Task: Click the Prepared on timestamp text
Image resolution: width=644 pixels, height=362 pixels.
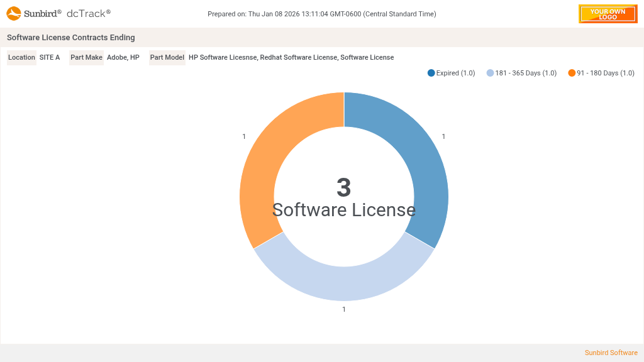Action: [321, 14]
